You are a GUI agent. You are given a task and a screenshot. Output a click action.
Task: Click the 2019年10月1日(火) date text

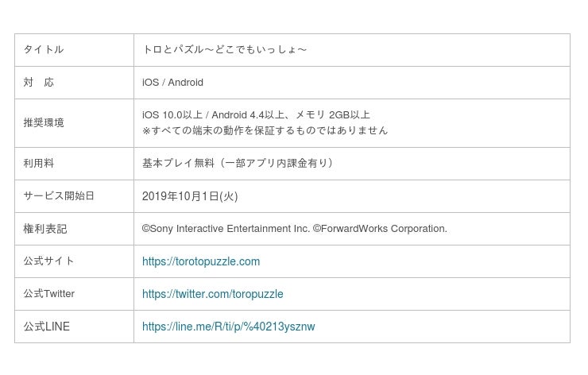coord(190,196)
